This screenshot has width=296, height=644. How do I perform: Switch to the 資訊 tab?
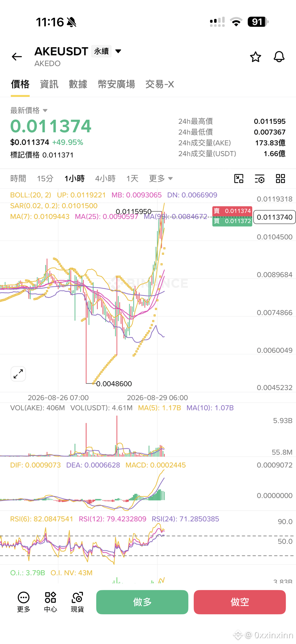point(49,84)
